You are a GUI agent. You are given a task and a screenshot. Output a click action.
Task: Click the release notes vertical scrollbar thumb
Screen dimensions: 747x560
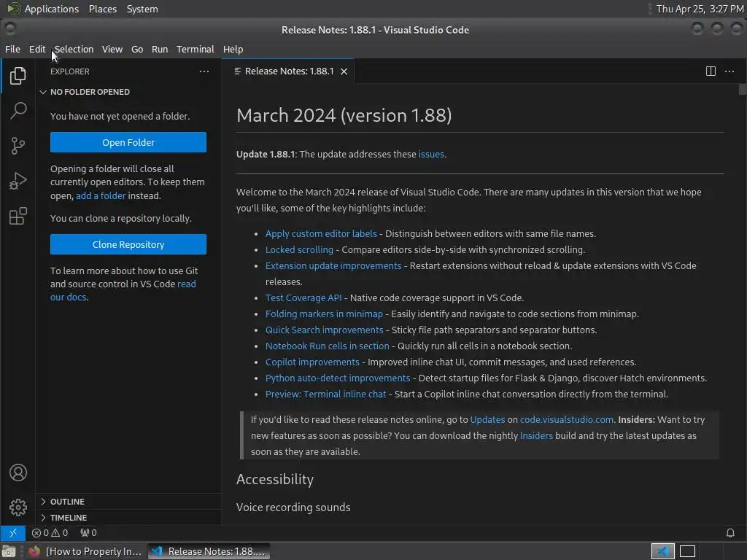click(742, 90)
